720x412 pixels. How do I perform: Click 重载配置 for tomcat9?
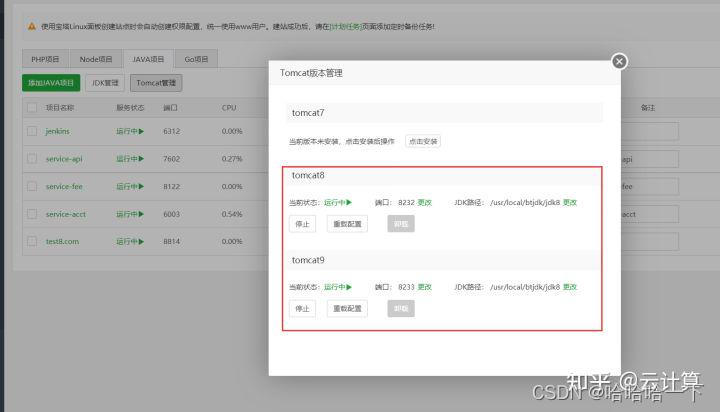347,308
